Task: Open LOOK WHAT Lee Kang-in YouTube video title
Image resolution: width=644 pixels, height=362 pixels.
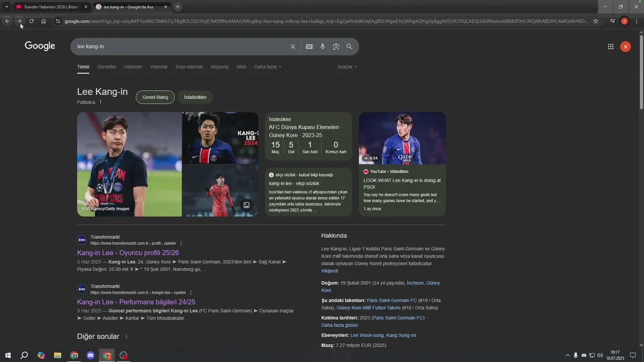Action: coord(402,184)
